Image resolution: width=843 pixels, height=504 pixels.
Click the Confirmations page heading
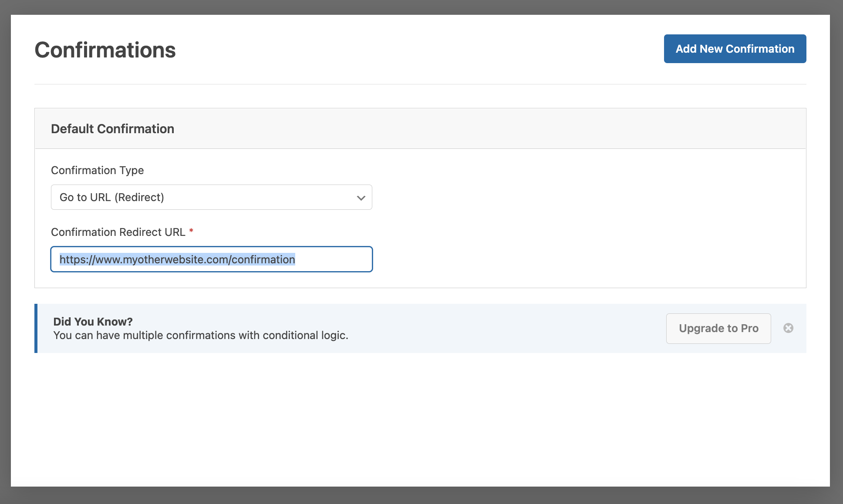(x=105, y=50)
